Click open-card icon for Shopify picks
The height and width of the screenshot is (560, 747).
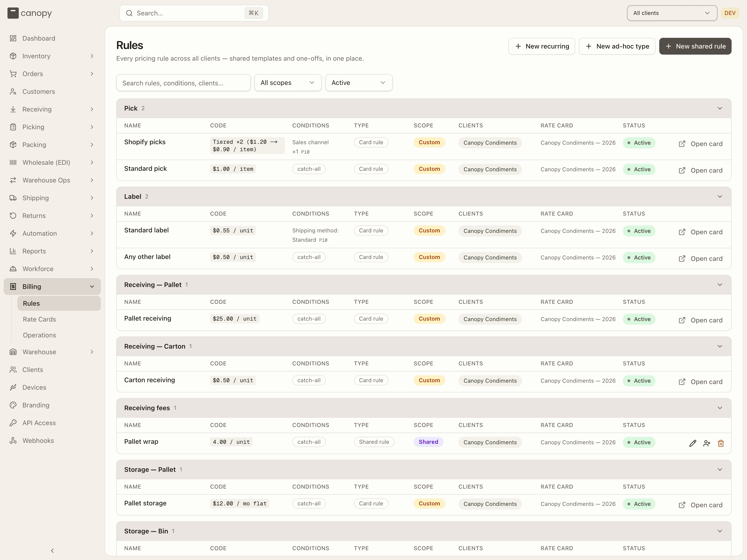click(x=682, y=144)
